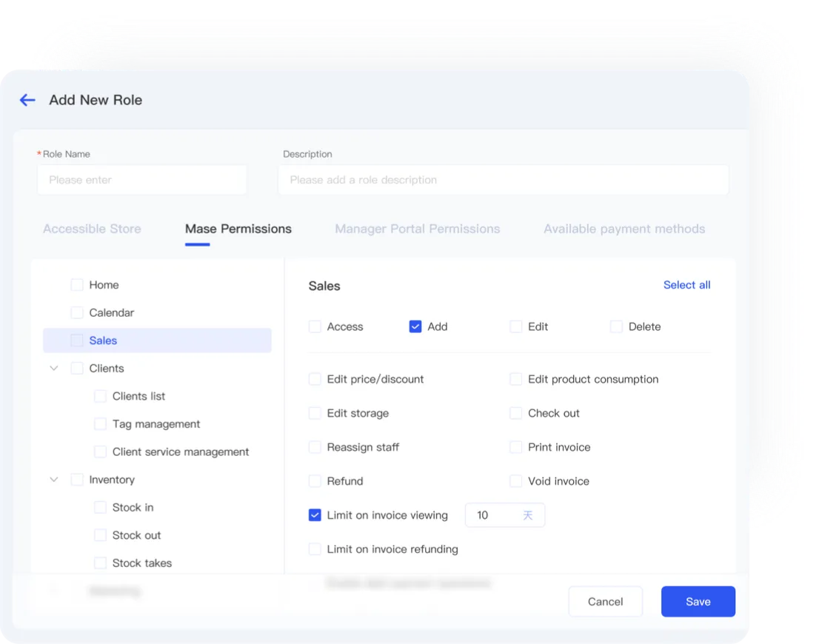Click the invoice viewing days field
819x644 pixels.
492,515
